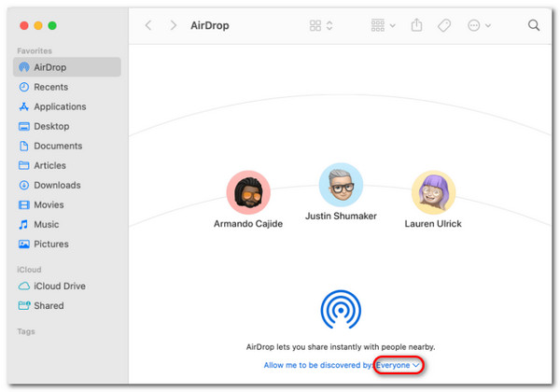Go back with the left chevron

(148, 25)
